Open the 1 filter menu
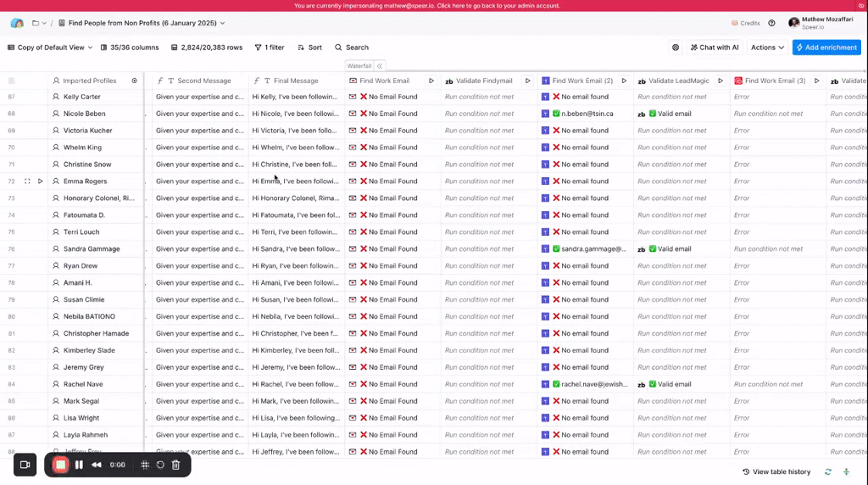This screenshot has height=485, width=868. pos(270,47)
